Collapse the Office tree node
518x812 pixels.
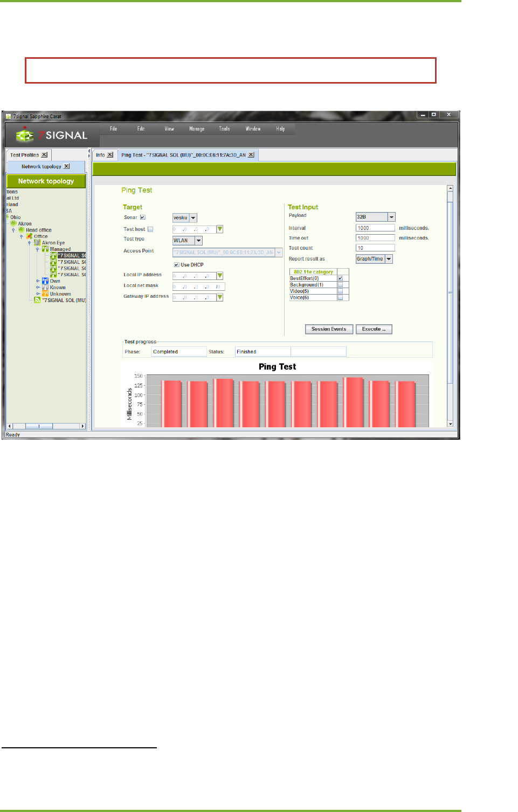pyautogui.click(x=22, y=236)
